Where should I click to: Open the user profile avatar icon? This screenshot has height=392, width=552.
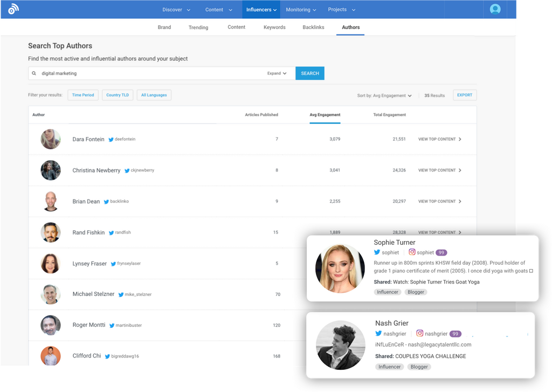[495, 9]
